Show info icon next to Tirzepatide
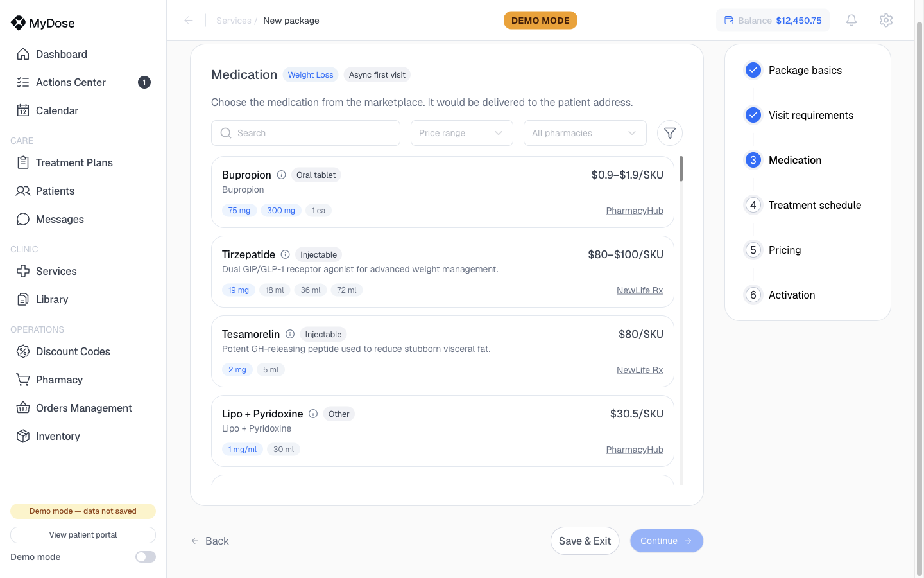 [x=285, y=254]
